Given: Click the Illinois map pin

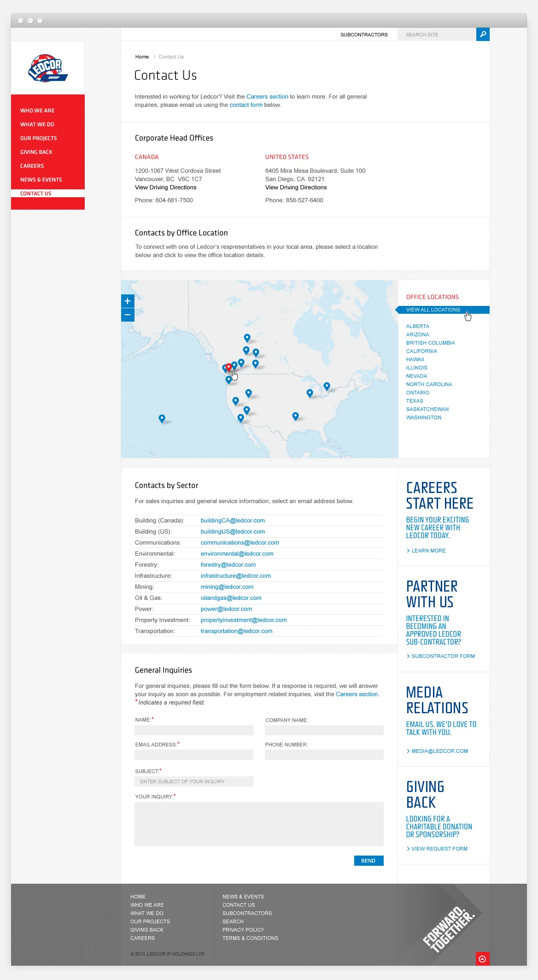Looking at the screenshot, I should [310, 393].
